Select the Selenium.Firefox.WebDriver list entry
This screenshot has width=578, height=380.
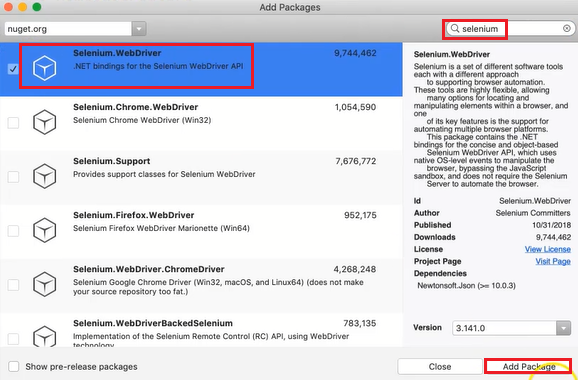pos(201,231)
